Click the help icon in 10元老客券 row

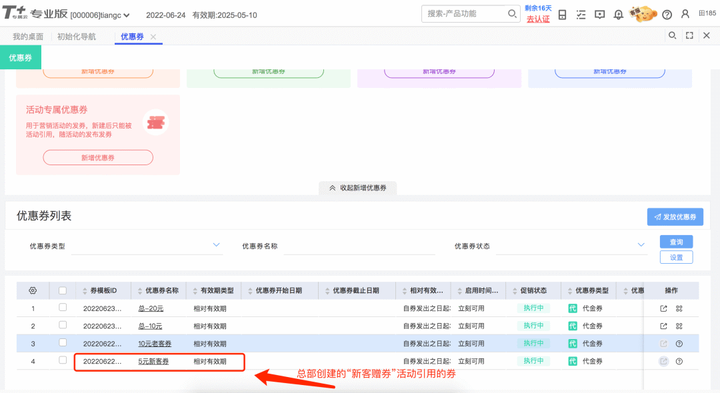679,343
